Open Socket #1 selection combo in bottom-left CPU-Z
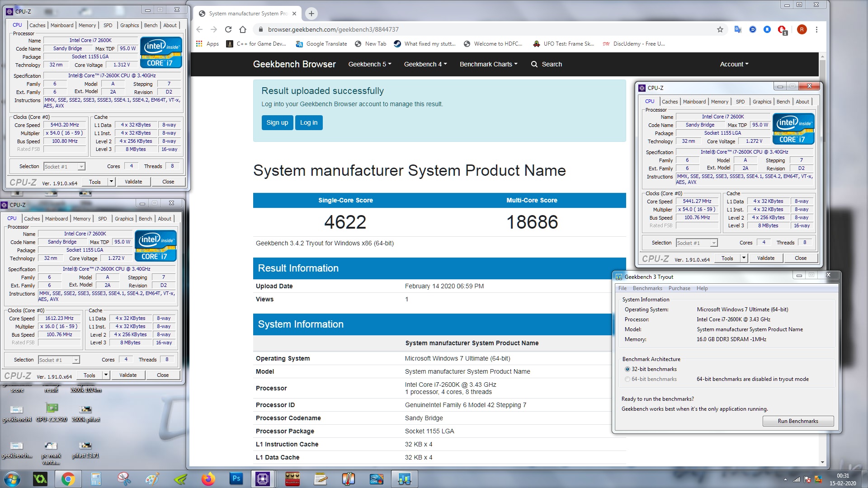 click(x=59, y=360)
